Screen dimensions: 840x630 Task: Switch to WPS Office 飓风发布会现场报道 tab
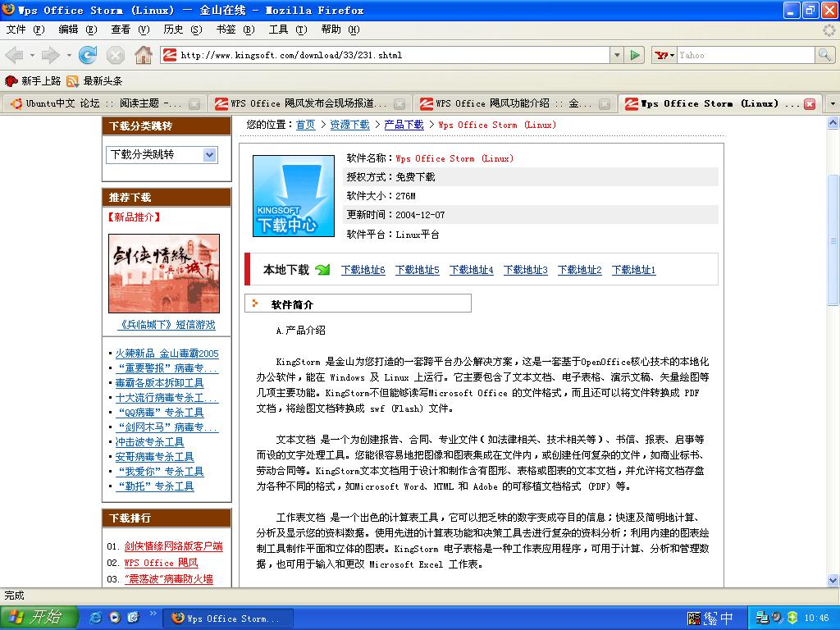(x=308, y=103)
